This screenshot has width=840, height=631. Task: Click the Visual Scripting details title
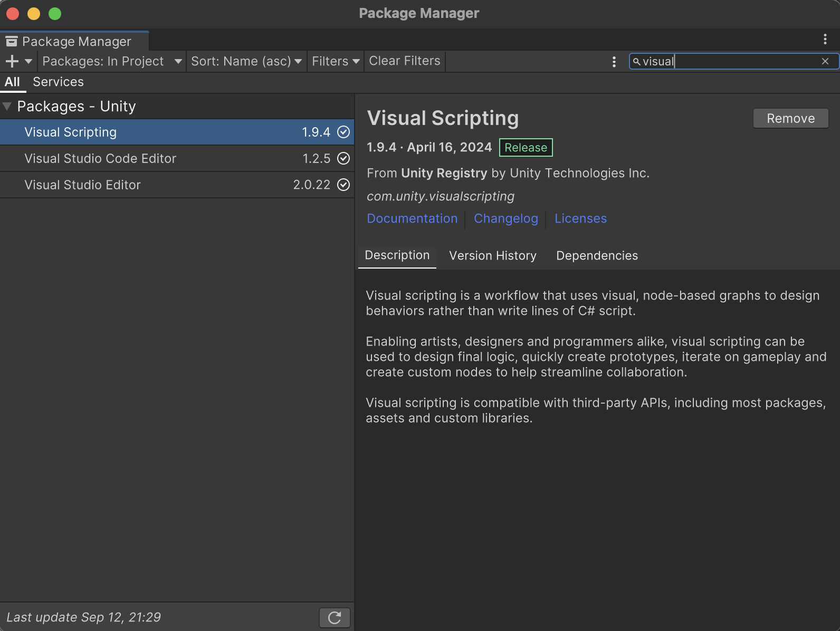pos(443,118)
